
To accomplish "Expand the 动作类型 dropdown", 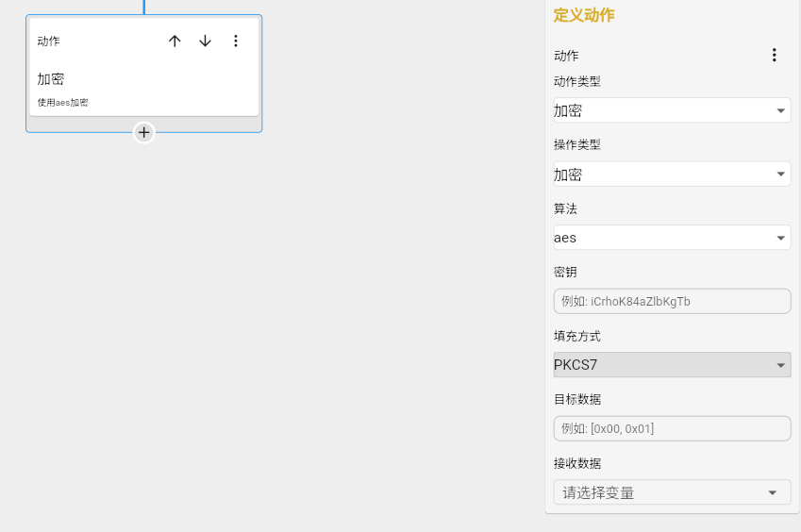I will pyautogui.click(x=672, y=110).
